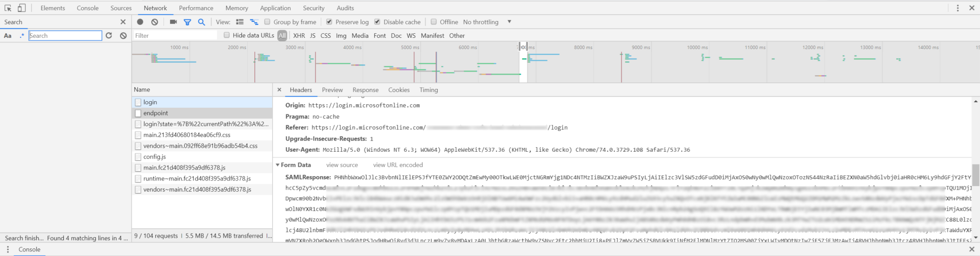The width and height of the screenshot is (980, 256).
Task: Toggle the network filter funnel icon
Action: [187, 22]
